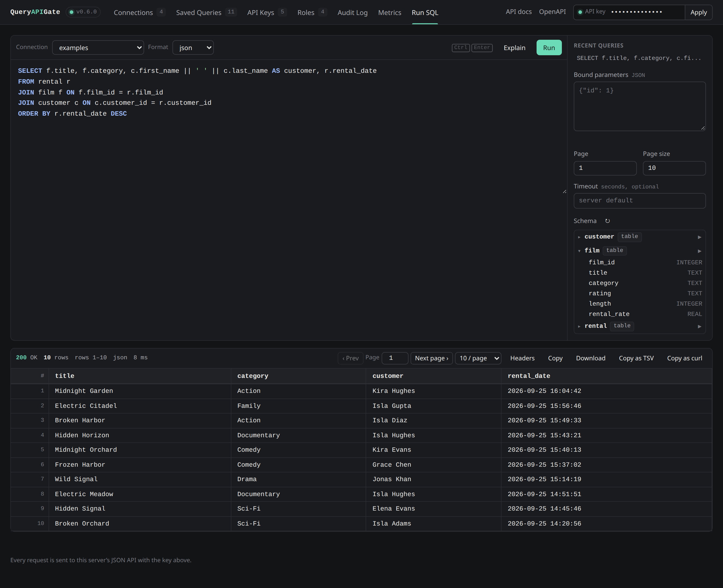Open the Audit Log tab

352,13
